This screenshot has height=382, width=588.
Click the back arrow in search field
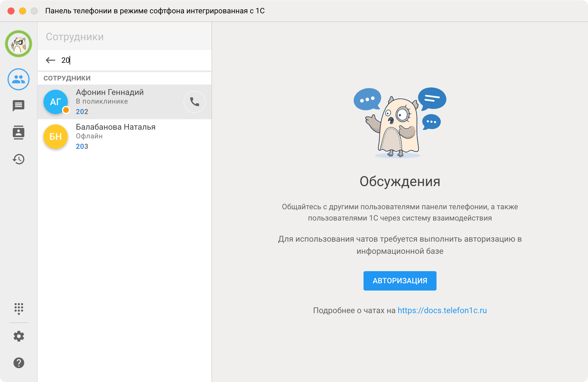pos(50,60)
